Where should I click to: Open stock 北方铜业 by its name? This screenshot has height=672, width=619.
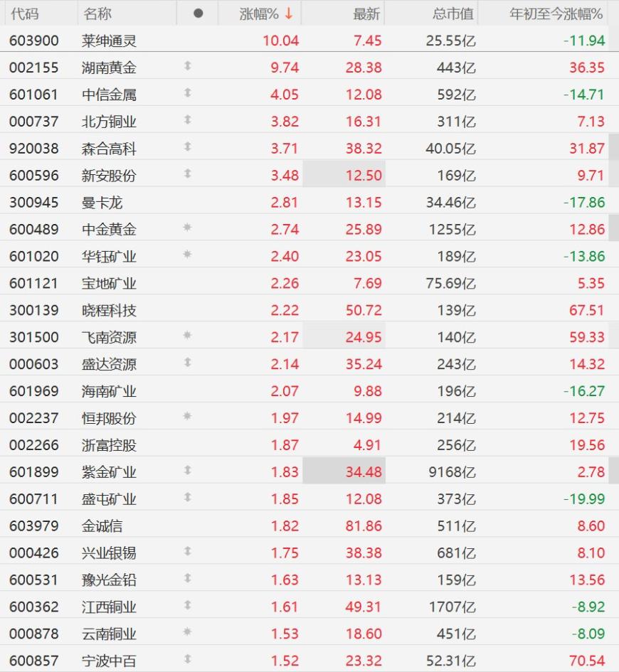coord(109,122)
